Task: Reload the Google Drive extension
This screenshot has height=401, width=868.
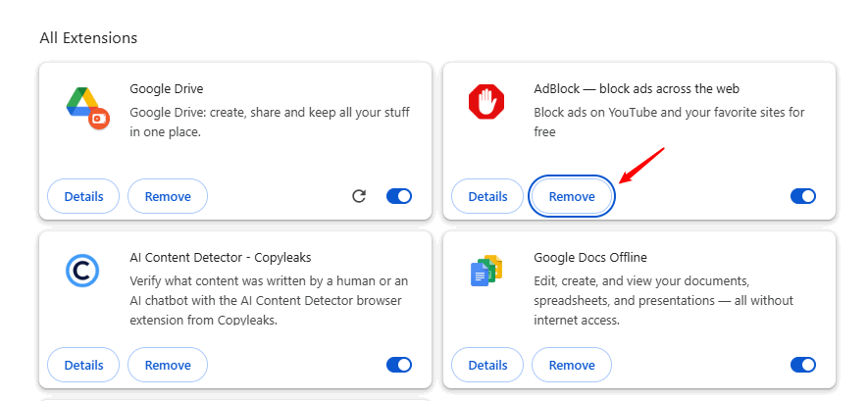Action: click(x=359, y=196)
